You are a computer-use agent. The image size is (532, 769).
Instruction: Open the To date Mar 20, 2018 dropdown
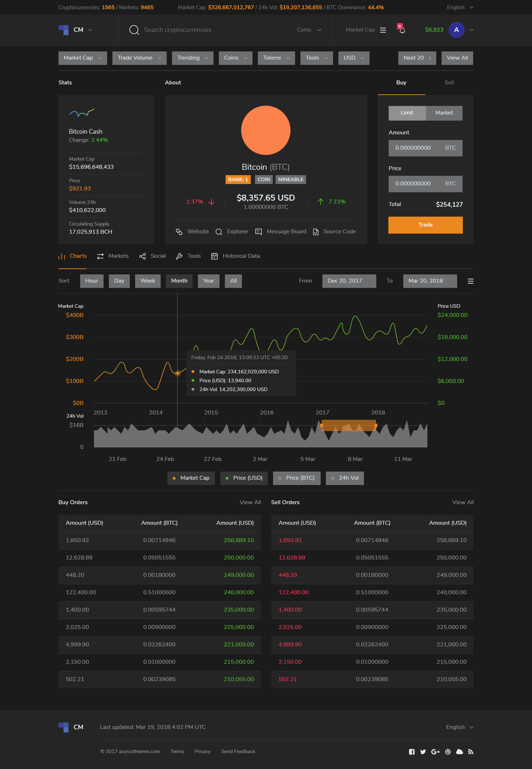coord(430,281)
